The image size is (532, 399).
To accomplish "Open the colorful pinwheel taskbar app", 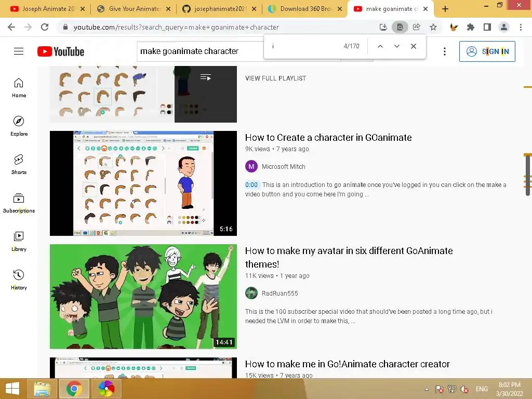I will point(106,389).
